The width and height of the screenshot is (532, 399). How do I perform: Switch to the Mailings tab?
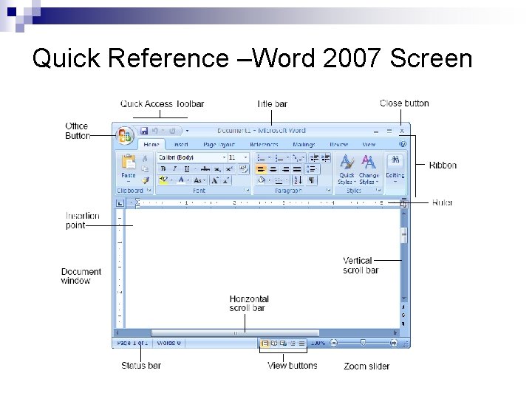coord(304,145)
